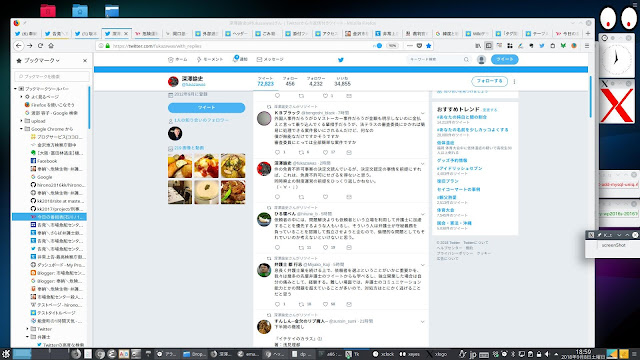Click the search magnifier in Twitter header

pyautogui.click(x=466, y=60)
